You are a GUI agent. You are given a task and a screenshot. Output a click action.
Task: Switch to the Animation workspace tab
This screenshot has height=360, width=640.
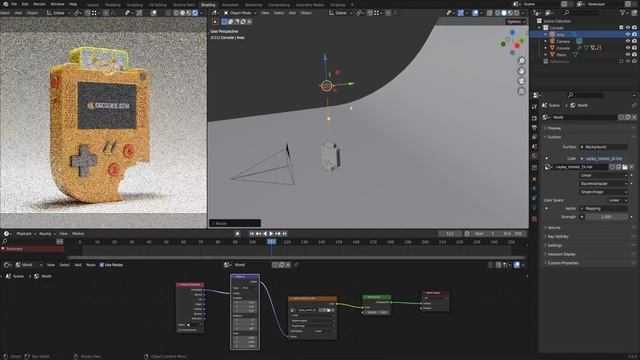230,5
